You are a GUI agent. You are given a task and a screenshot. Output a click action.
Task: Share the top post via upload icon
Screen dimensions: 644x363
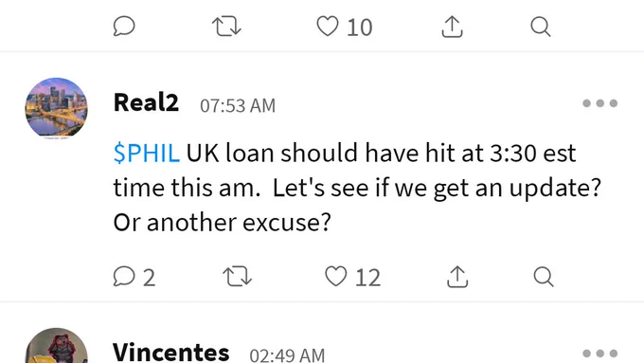pyautogui.click(x=452, y=27)
